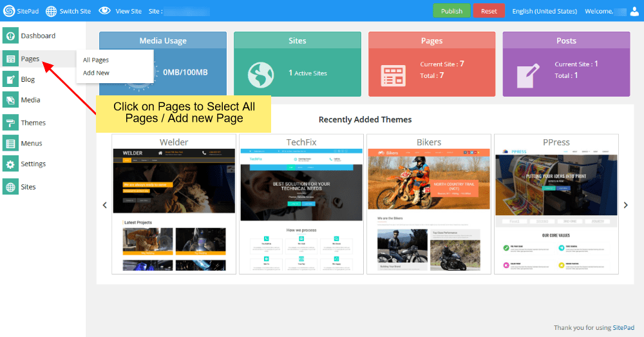
Task: Open the Media menu label
Action: [x=30, y=100]
